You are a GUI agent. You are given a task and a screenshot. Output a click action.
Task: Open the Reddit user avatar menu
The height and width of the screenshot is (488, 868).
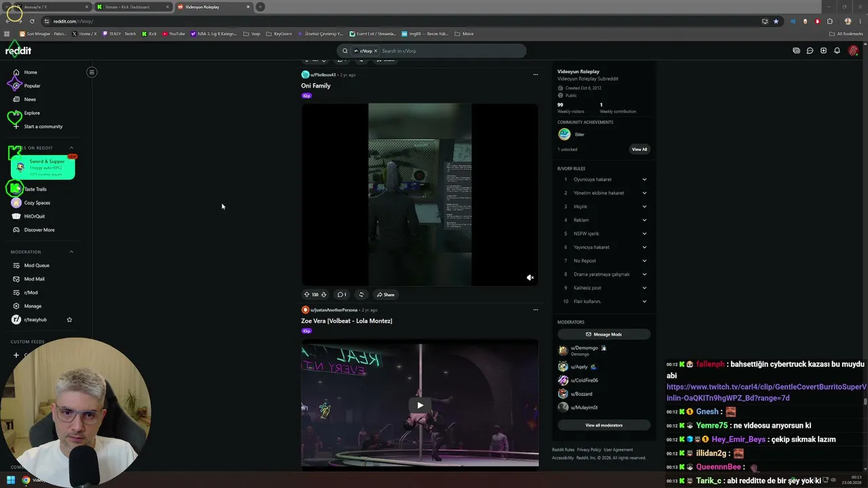click(x=853, y=51)
